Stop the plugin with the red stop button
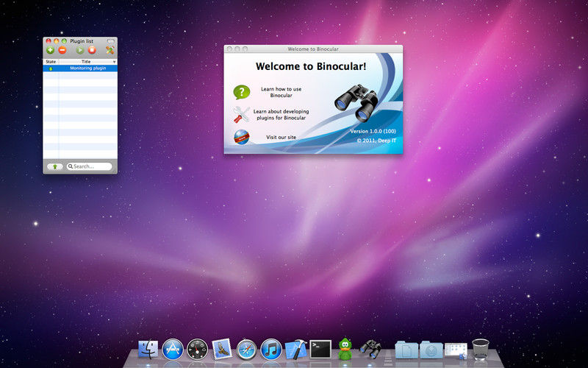 coord(92,50)
